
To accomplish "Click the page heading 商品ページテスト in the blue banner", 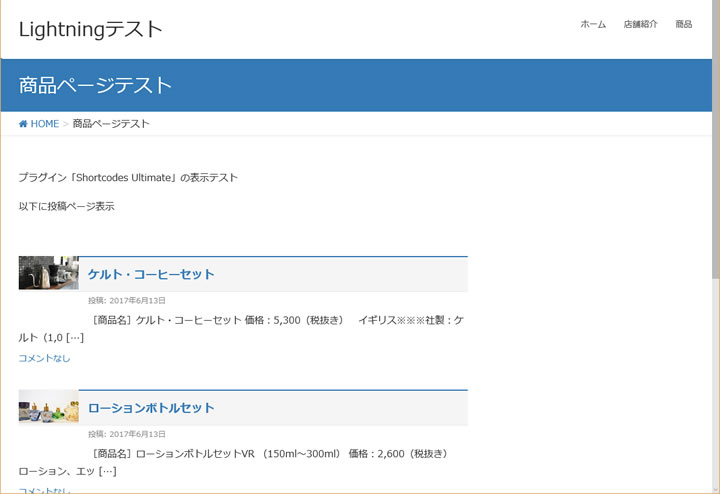I will click(x=95, y=85).
